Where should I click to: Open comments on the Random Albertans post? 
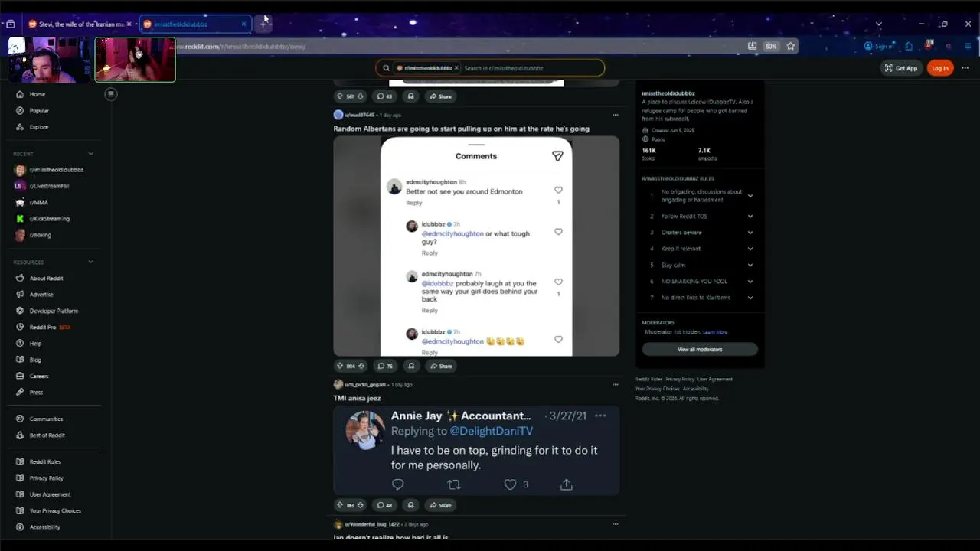385,366
